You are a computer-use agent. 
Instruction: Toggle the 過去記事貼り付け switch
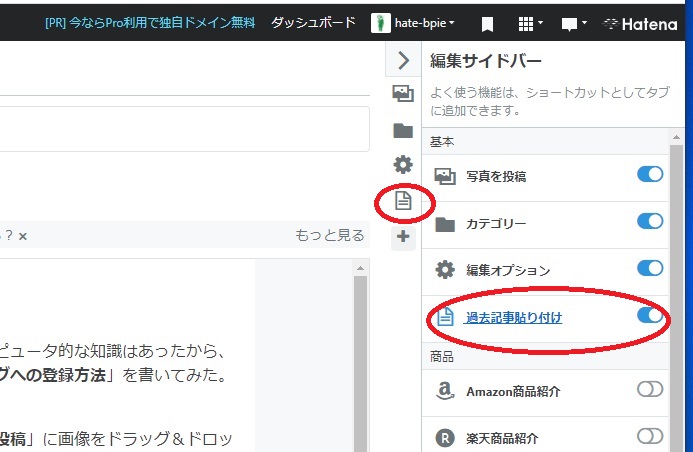click(x=650, y=315)
